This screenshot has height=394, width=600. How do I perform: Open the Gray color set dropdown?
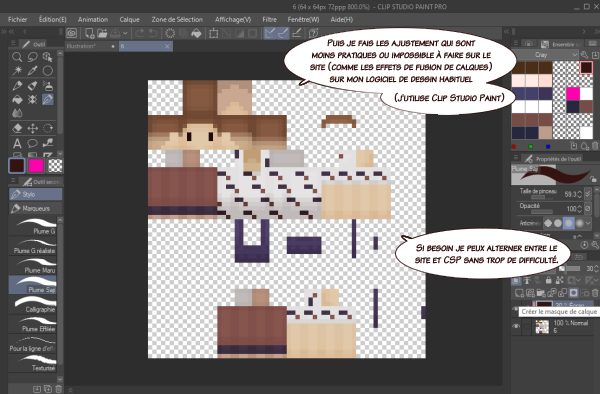tap(546, 55)
